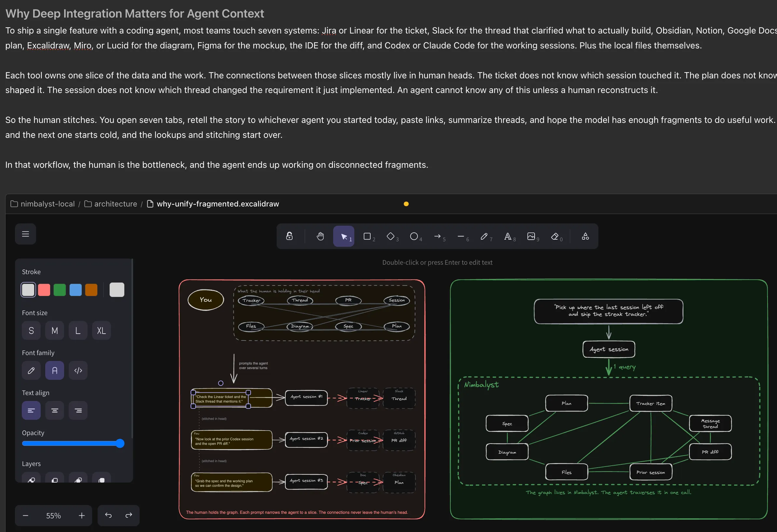Align text center
Screen dimensions: 777x532
(x=54, y=410)
